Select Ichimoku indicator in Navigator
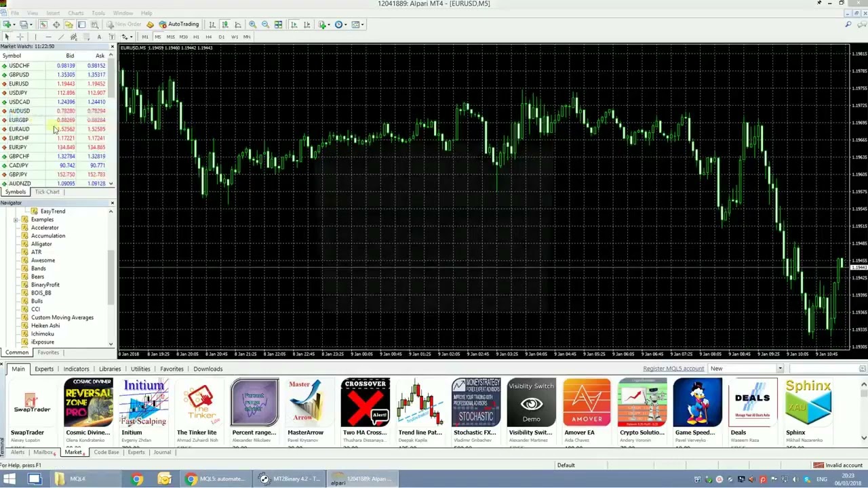Viewport: 868px width, 488px height. point(42,333)
